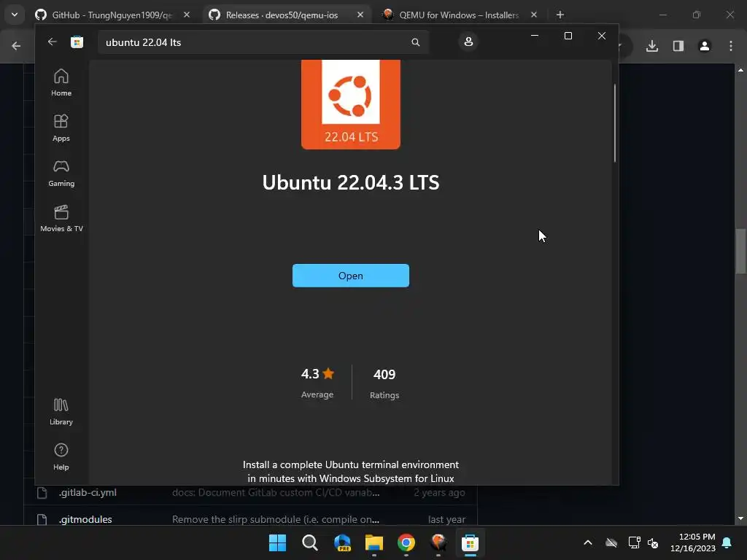Click Chrome scrollbar up arrow
Image resolution: width=747 pixels, height=560 pixels.
tap(740, 71)
